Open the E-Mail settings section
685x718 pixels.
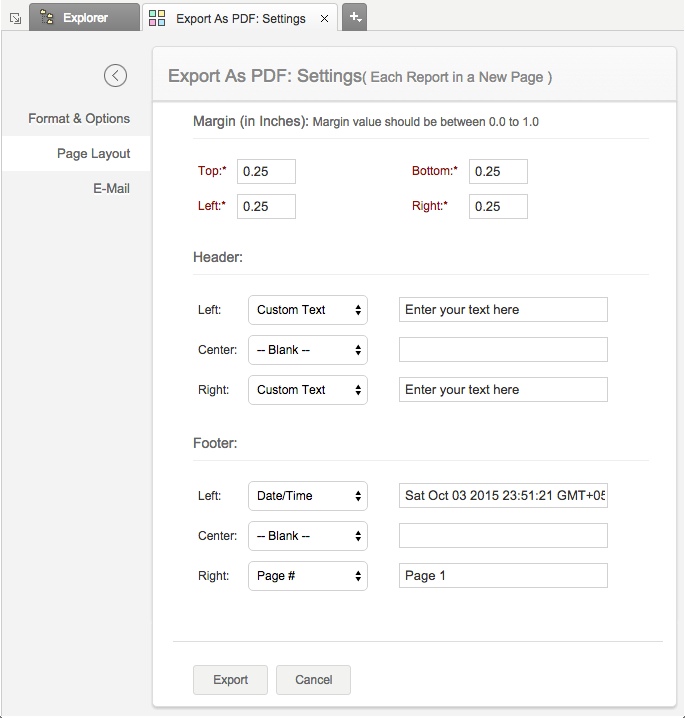click(x=111, y=188)
